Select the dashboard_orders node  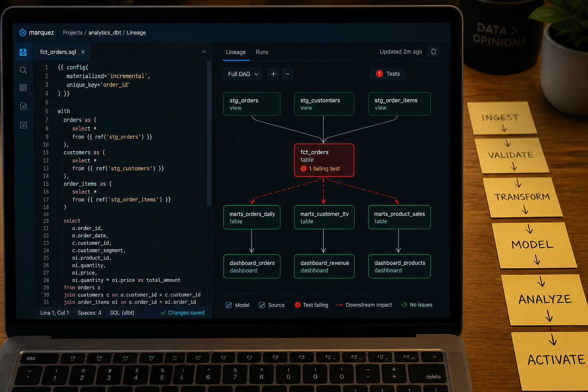pyautogui.click(x=252, y=266)
